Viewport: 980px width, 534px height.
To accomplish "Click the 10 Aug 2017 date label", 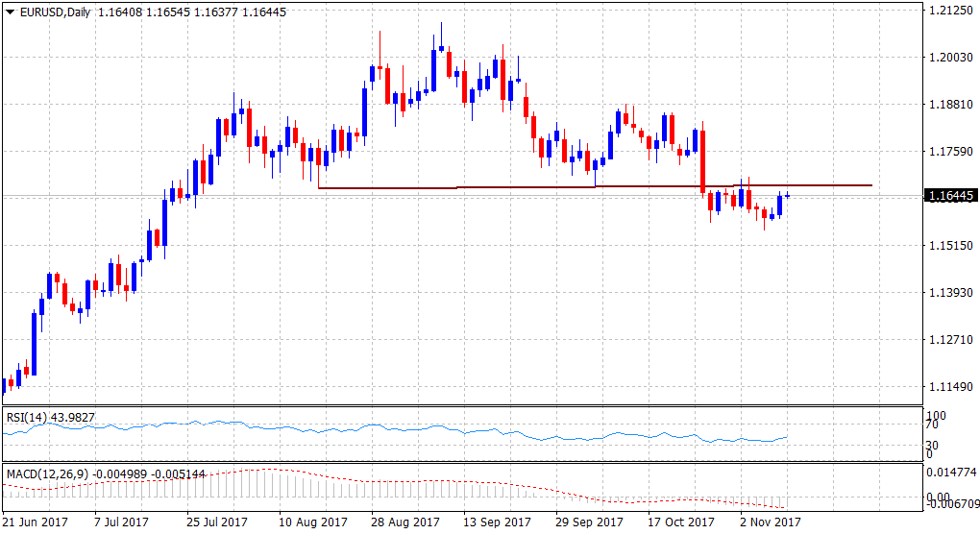I will pyautogui.click(x=313, y=522).
